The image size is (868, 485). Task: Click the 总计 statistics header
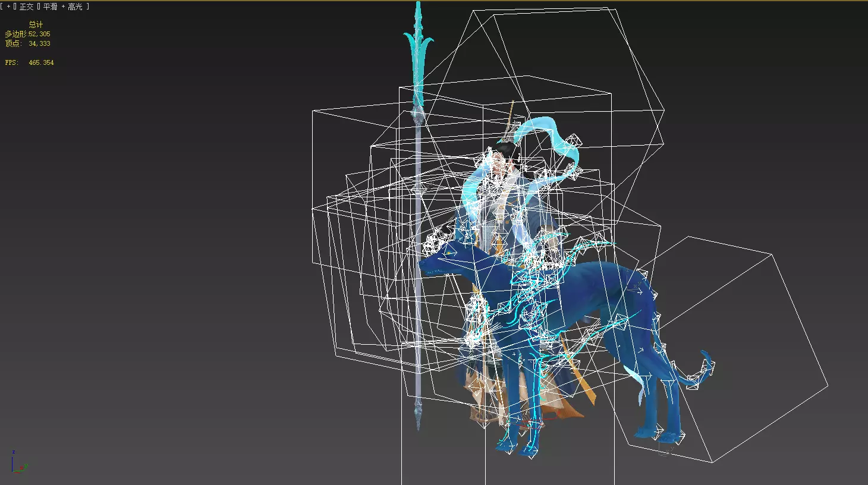click(x=36, y=24)
